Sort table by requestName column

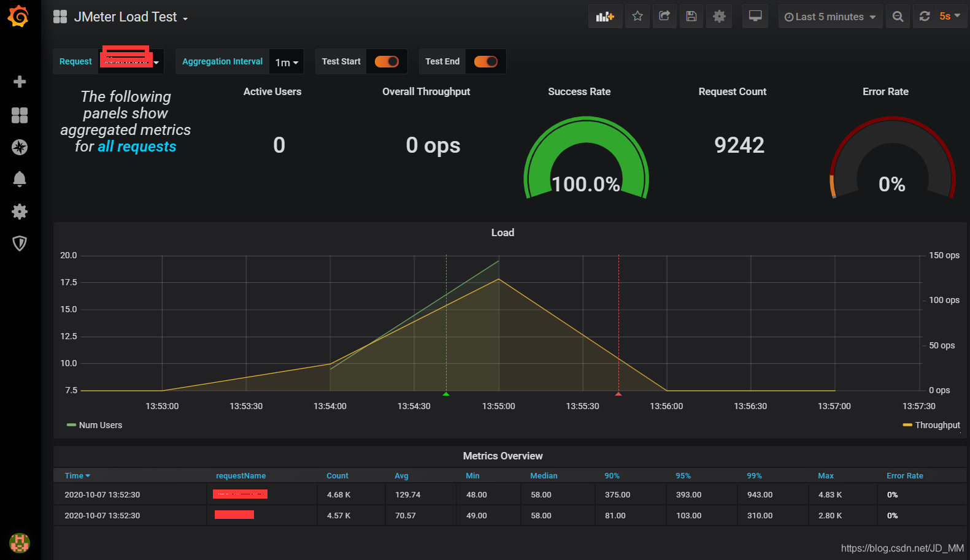[x=241, y=476]
